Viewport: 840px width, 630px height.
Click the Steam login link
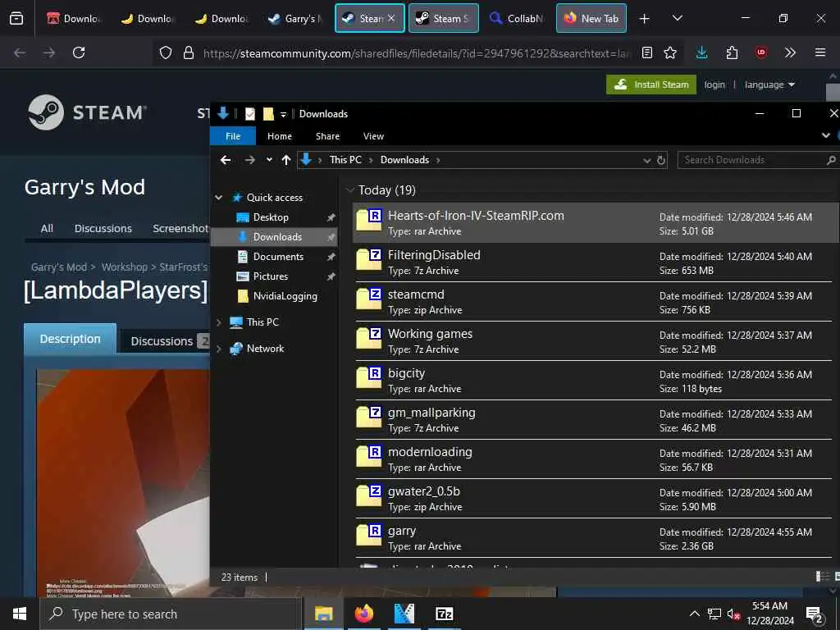tap(714, 84)
